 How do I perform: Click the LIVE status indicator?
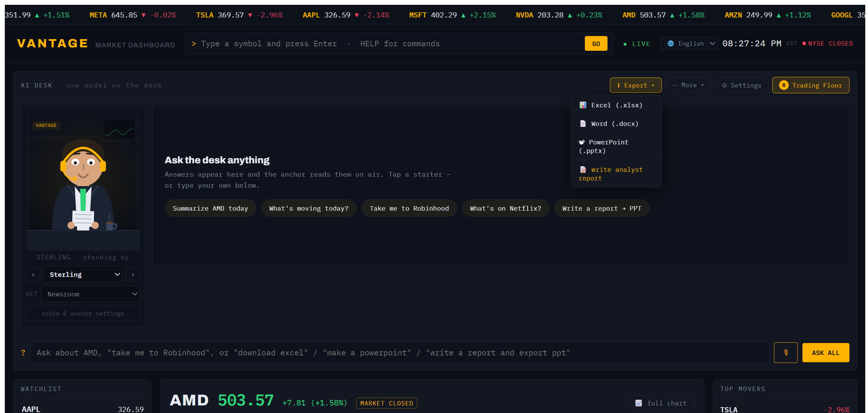pyautogui.click(x=637, y=44)
